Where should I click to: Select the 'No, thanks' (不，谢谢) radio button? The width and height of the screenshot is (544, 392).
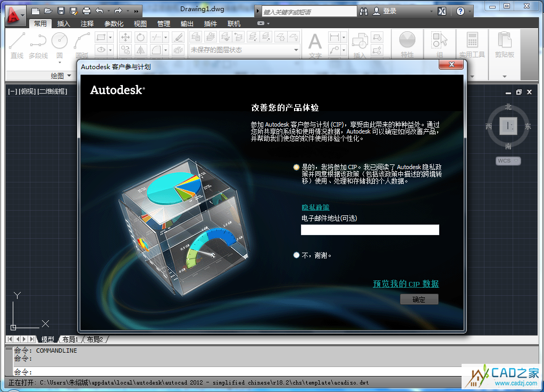pos(296,255)
